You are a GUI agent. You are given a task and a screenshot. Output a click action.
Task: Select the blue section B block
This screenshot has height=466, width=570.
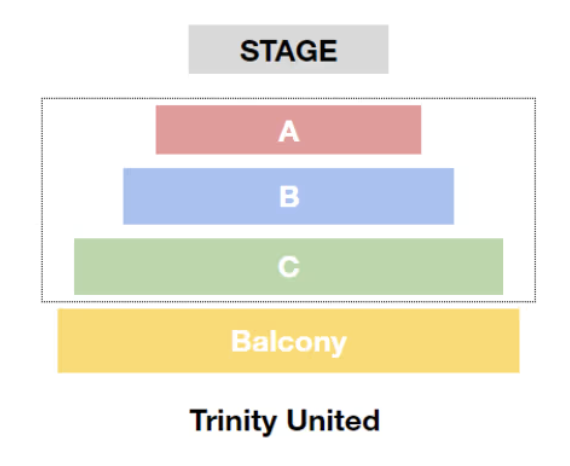(x=288, y=196)
